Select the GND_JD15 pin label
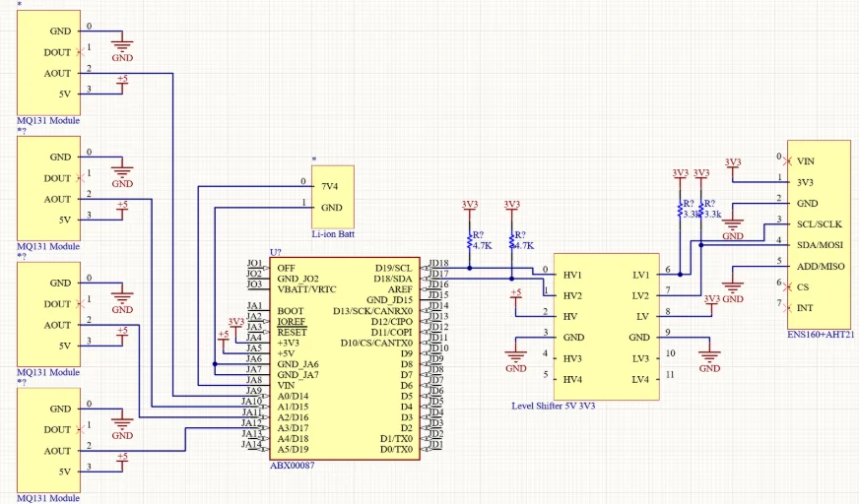Image resolution: width=859 pixels, height=504 pixels. (x=389, y=300)
